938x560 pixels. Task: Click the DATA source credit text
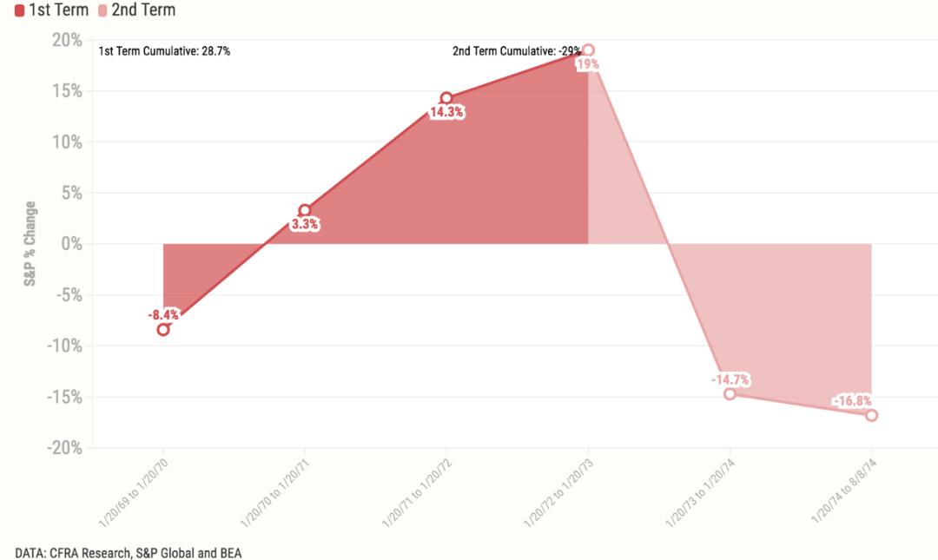[x=128, y=552]
